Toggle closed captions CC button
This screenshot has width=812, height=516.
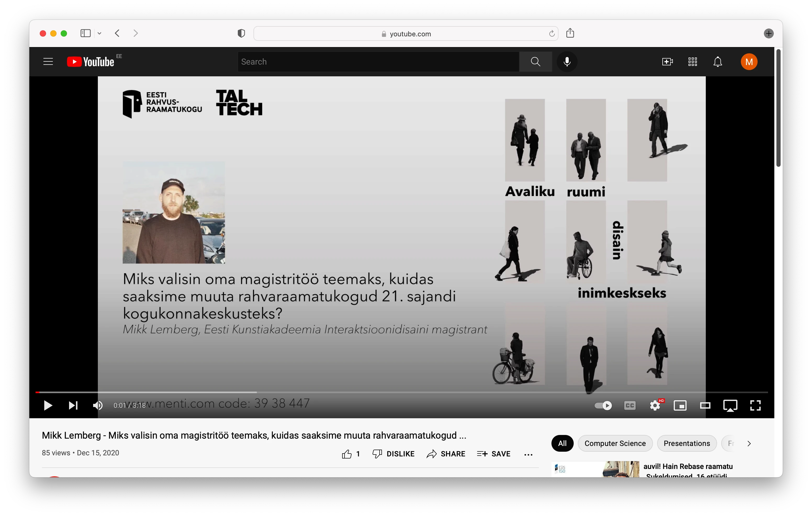click(630, 405)
